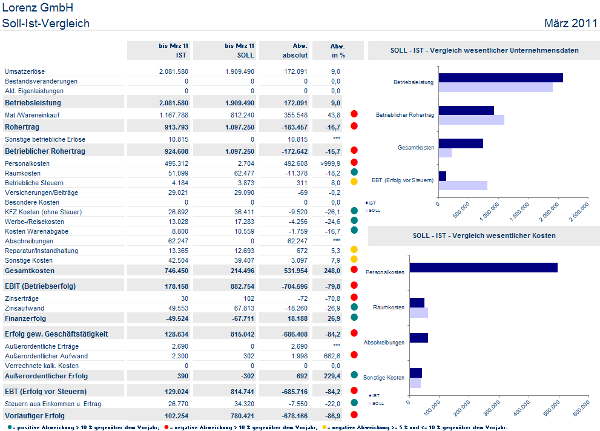600x431 pixels.
Task: Select the 'Außerordentliche Erträge' row label
Action: point(42,346)
